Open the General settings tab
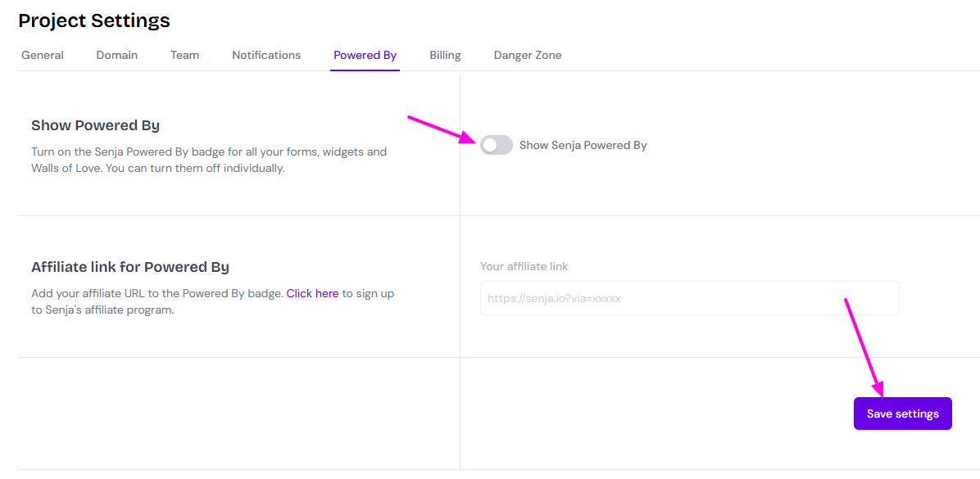Image resolution: width=980 pixels, height=479 pixels. (43, 56)
